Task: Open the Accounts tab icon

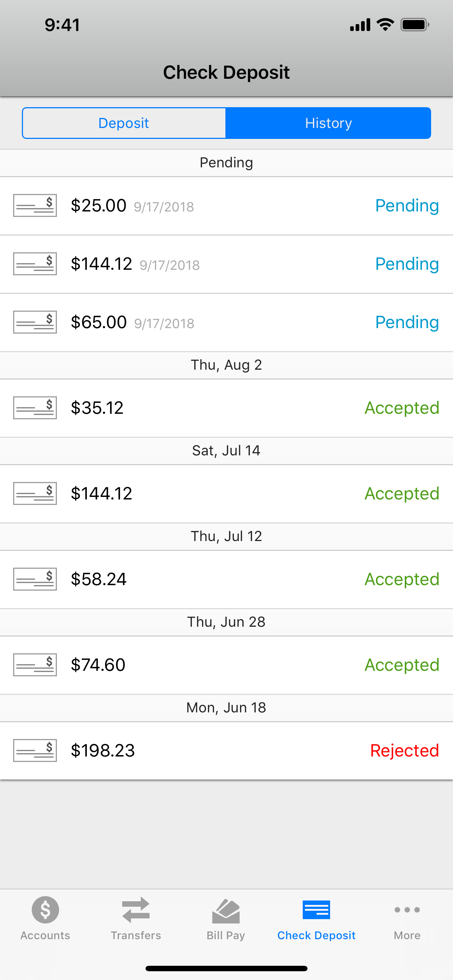Action: [45, 910]
